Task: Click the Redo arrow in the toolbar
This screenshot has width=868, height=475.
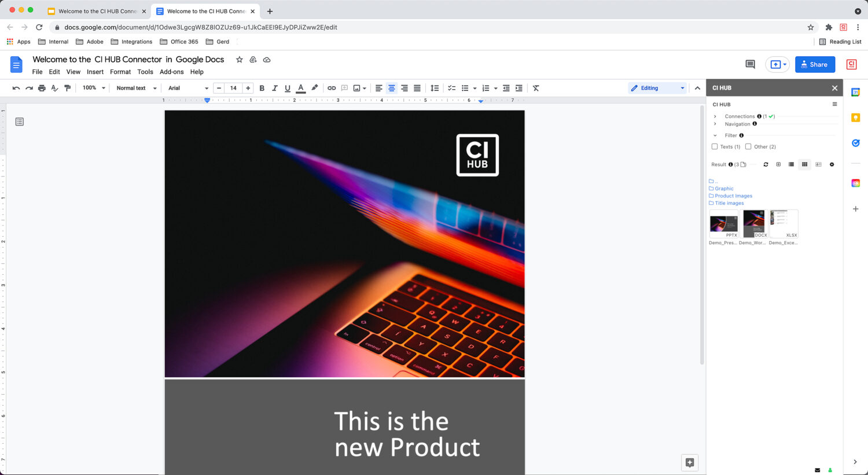Action: (x=29, y=88)
